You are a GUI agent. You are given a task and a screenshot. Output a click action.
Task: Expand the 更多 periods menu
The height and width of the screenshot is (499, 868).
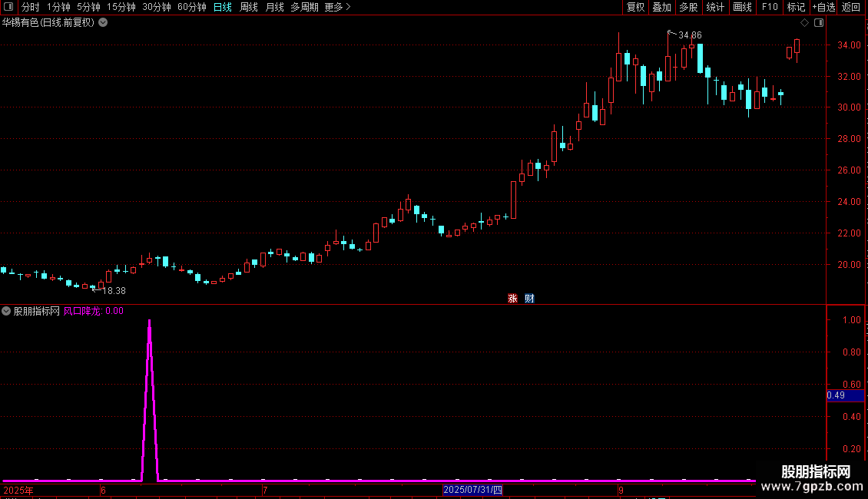[x=338, y=7]
